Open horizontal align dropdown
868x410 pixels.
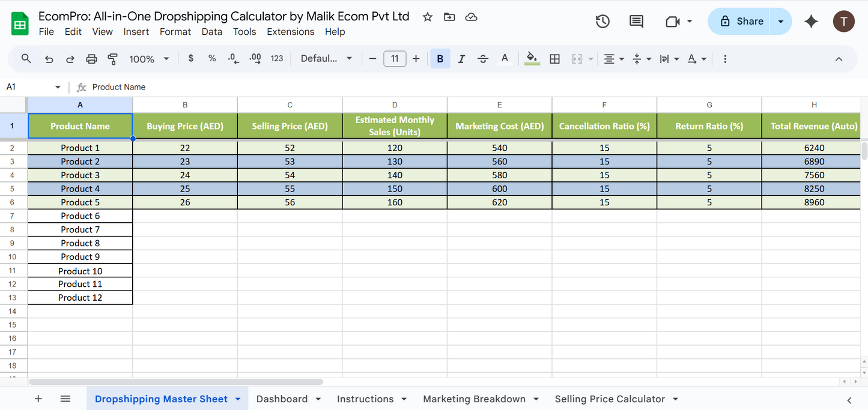[x=614, y=59]
